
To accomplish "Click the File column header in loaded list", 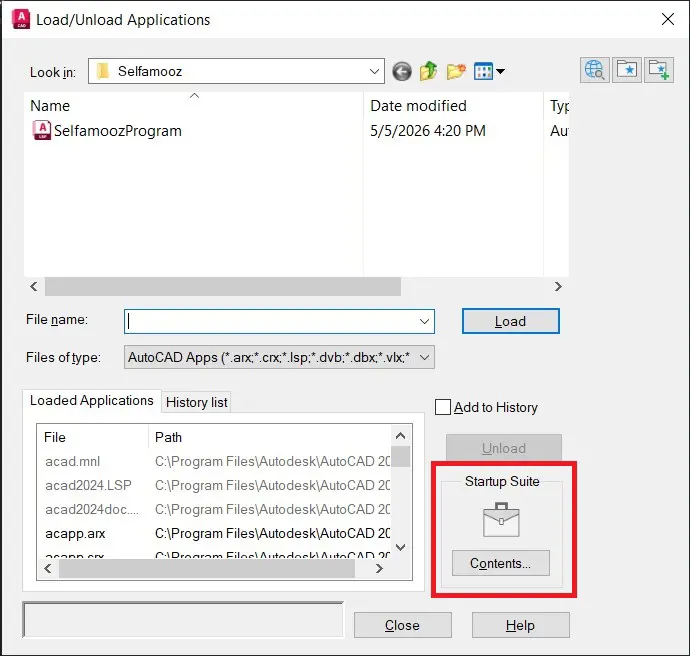I will 93,437.
